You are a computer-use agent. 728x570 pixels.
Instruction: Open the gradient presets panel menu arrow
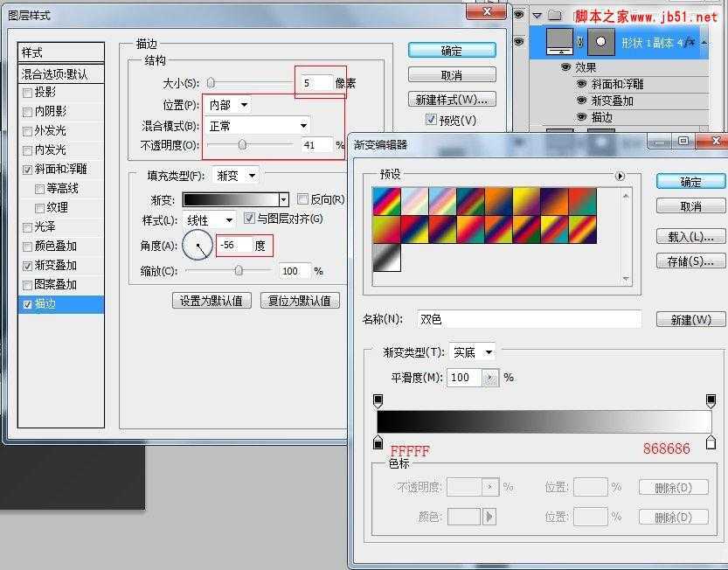point(621,176)
